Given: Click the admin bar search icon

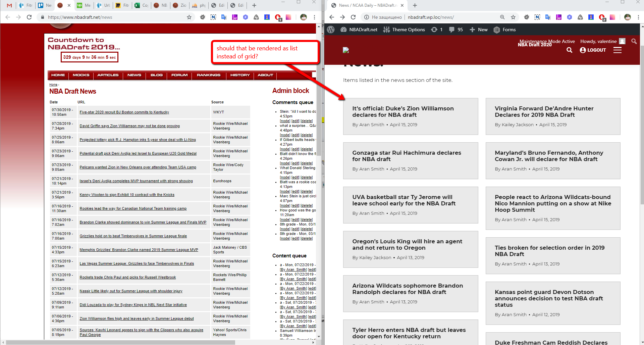Looking at the screenshot, I should pyautogui.click(x=634, y=41).
